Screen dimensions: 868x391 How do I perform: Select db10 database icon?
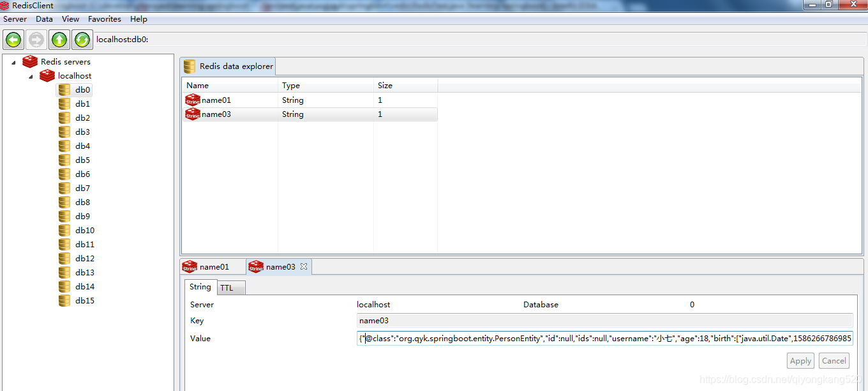point(64,230)
